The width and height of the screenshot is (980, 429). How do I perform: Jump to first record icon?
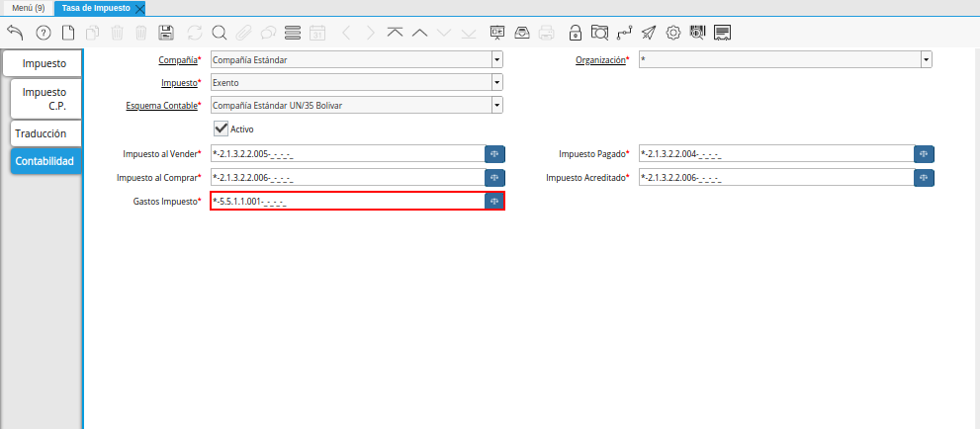(x=395, y=33)
